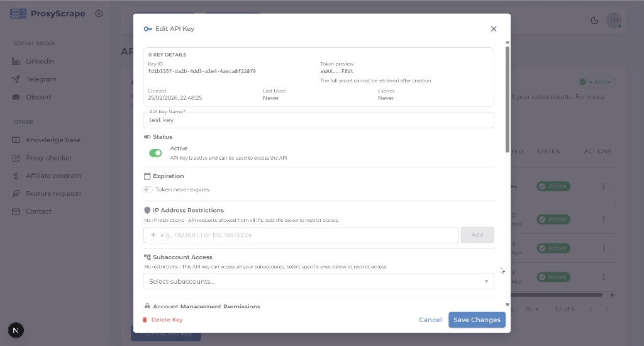Screen dimensions: 644x346
Task: Click the Token preview value text
Action: [x=336, y=71]
